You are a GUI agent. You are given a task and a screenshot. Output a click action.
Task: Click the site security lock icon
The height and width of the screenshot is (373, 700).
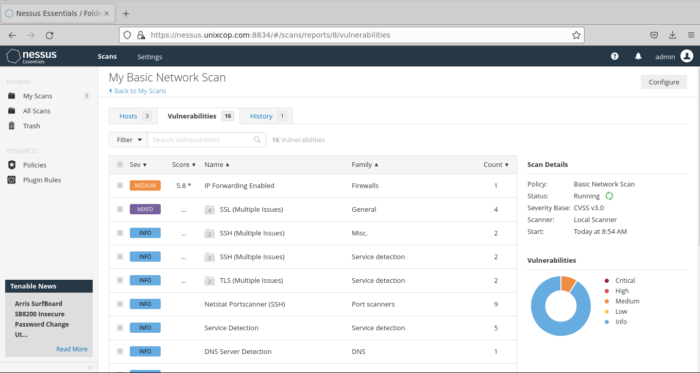tap(141, 35)
